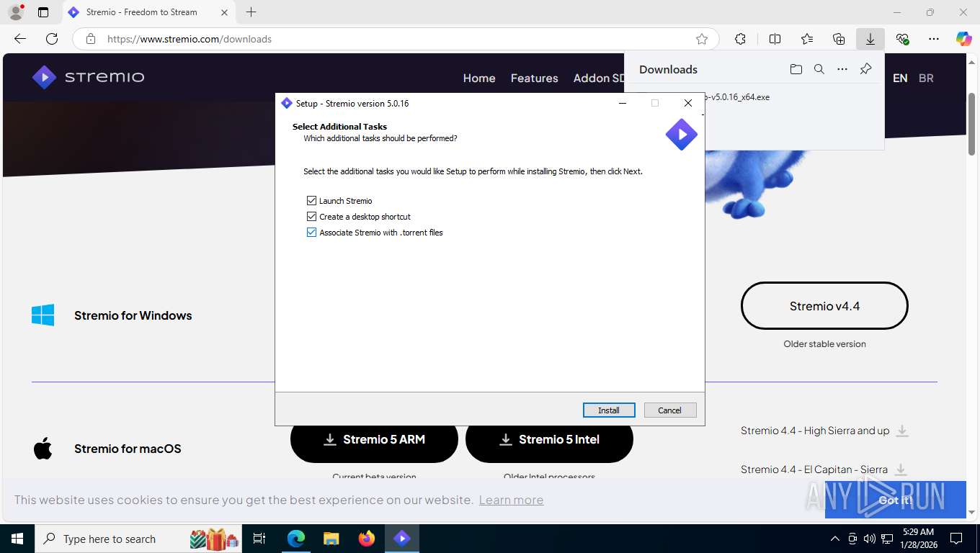Uncheck Create a desktop shortcut
Viewport: 980px width, 553px height.
[x=311, y=217]
